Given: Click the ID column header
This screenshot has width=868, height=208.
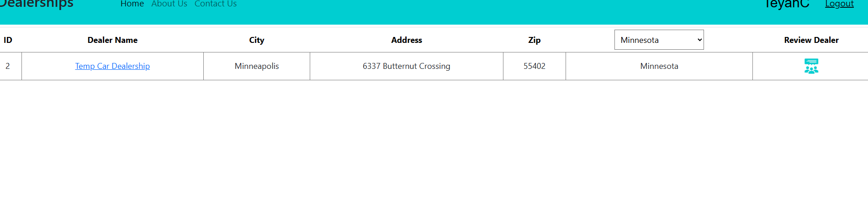Looking at the screenshot, I should click(x=8, y=40).
